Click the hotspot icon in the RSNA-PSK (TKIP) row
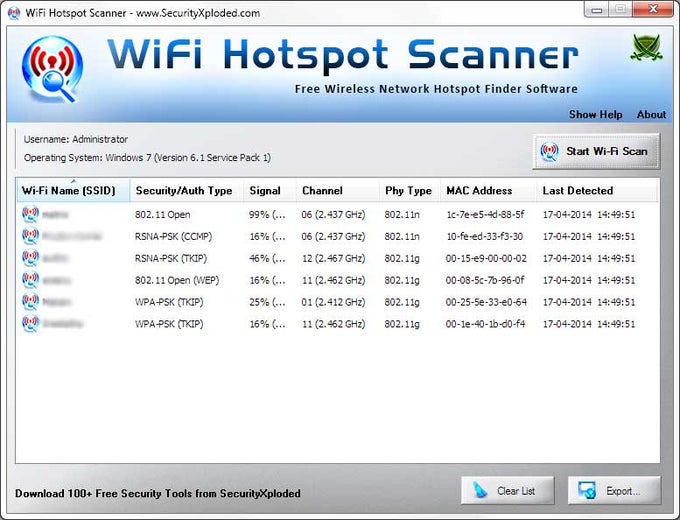 pos(30,258)
